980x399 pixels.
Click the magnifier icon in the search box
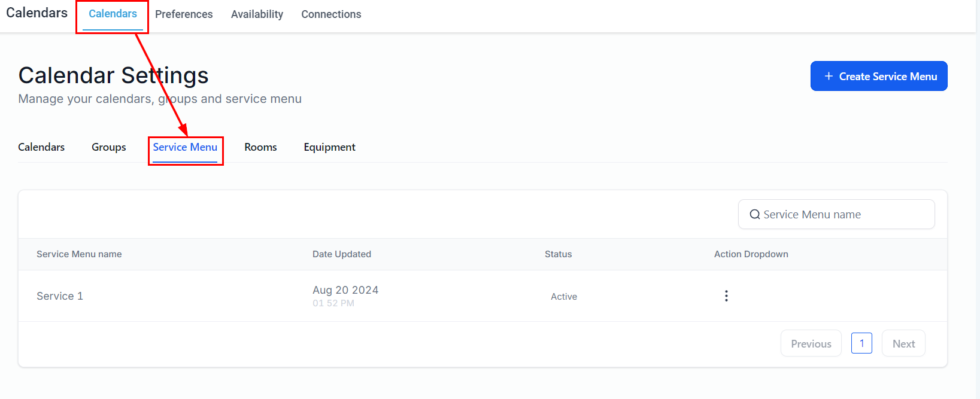[755, 215]
